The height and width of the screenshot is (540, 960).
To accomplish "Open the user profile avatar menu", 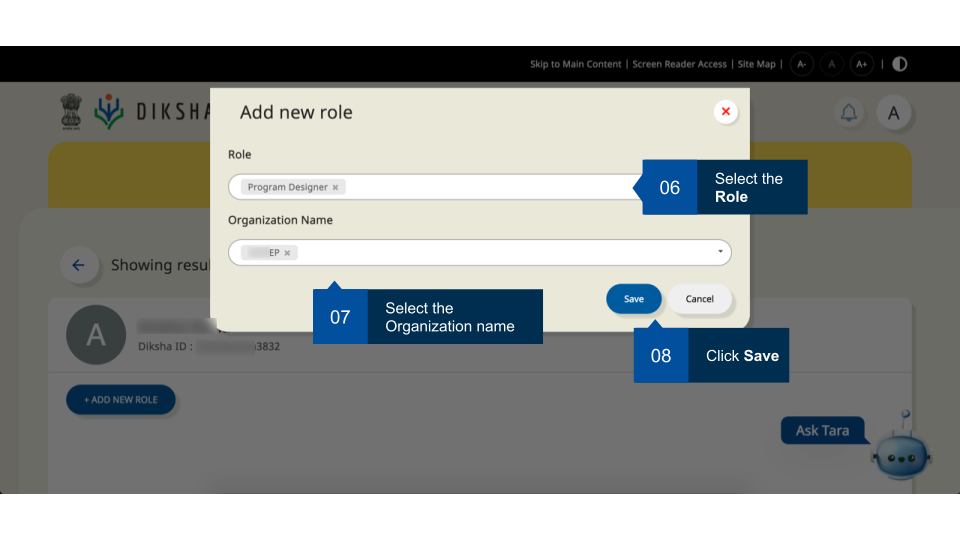I will point(894,113).
